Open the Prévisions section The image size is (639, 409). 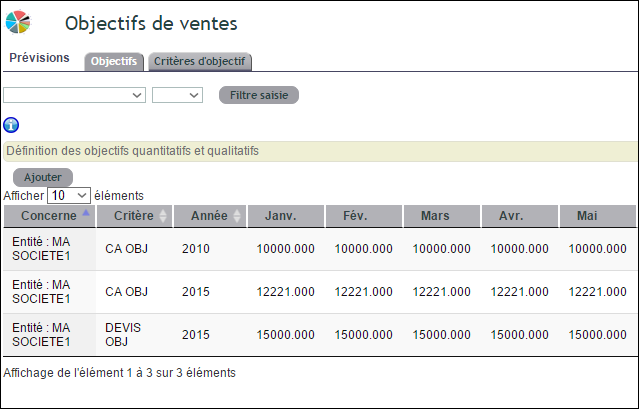39,58
